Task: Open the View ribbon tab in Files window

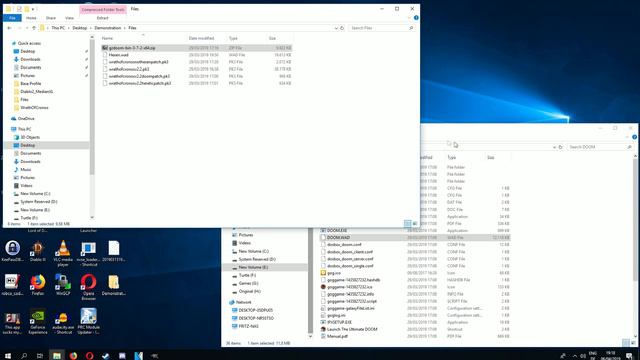Action: pyautogui.click(x=69, y=18)
